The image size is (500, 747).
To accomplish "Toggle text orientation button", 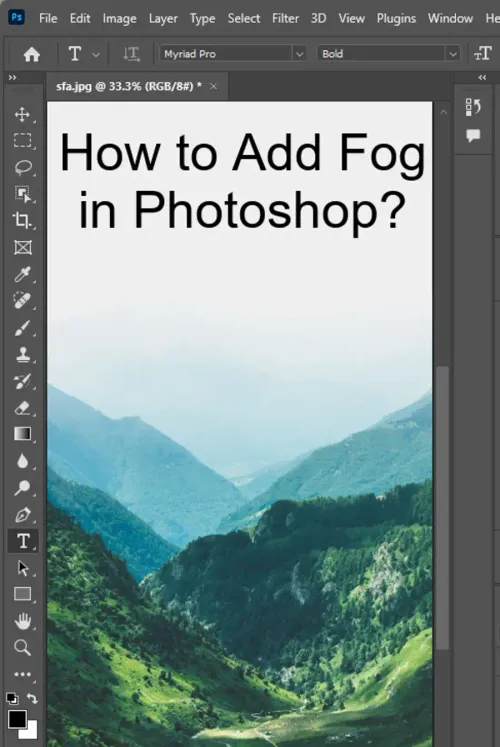I will click(x=131, y=54).
